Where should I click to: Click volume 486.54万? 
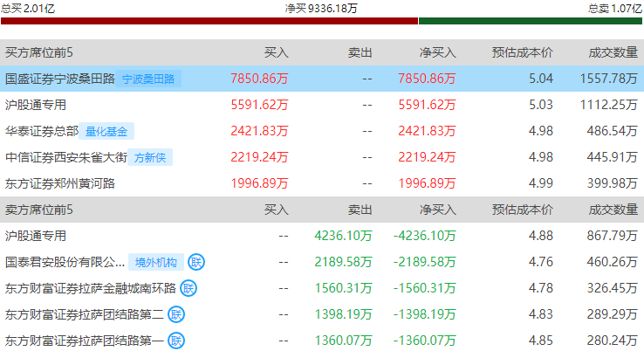pyautogui.click(x=613, y=131)
